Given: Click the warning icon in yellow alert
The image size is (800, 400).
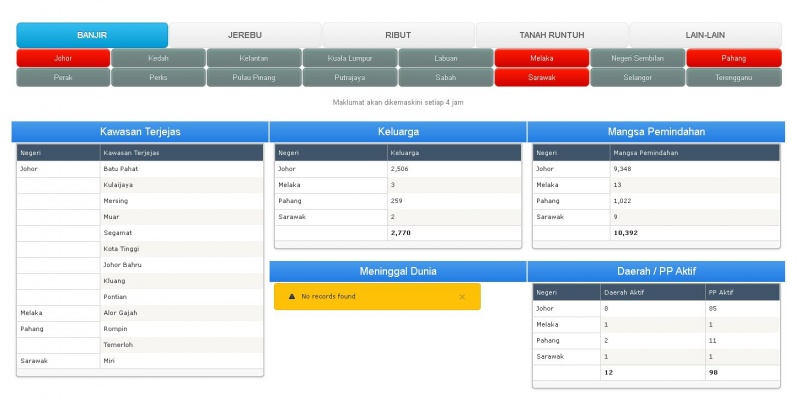Looking at the screenshot, I should pyautogui.click(x=292, y=296).
